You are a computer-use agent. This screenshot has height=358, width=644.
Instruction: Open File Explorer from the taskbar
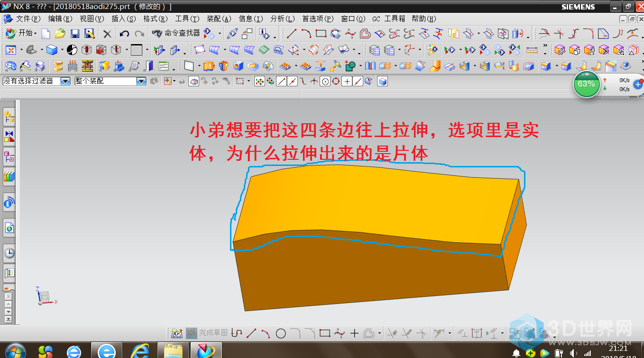[x=173, y=351]
